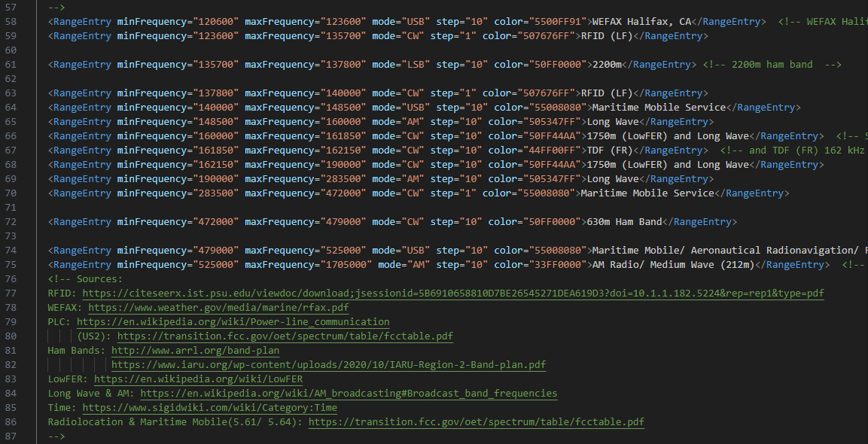This screenshot has width=868, height=444.
Task: Open the sigidwiki Category:Time link
Action: click(x=210, y=408)
